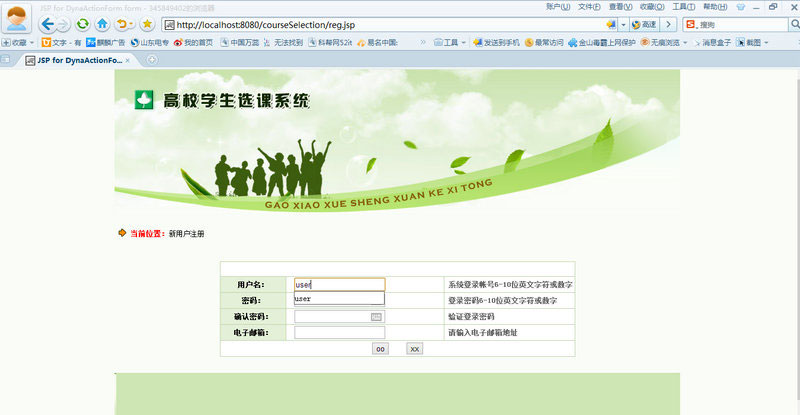The width and height of the screenshot is (800, 415).
Task: Reload the page with the green refresh icon
Action: (x=82, y=24)
